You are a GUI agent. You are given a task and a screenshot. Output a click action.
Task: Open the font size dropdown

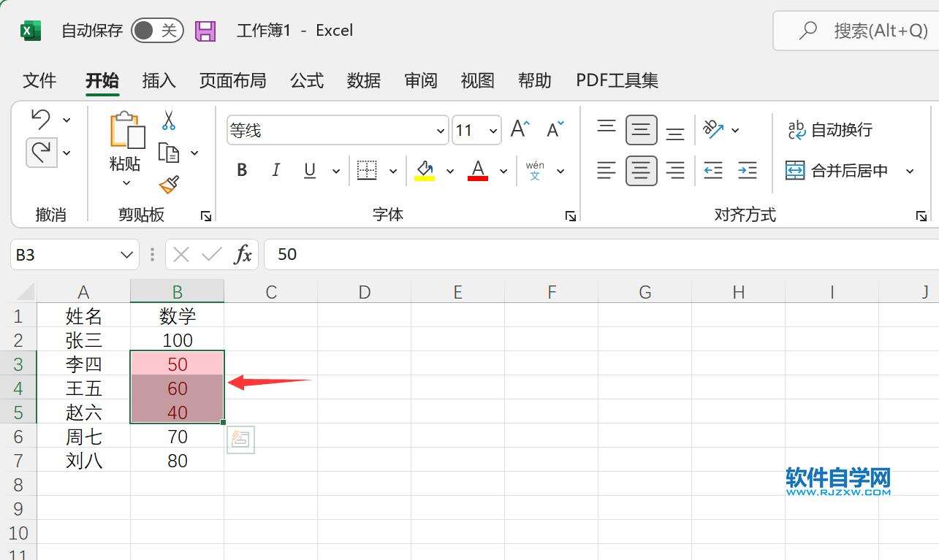[x=493, y=131]
